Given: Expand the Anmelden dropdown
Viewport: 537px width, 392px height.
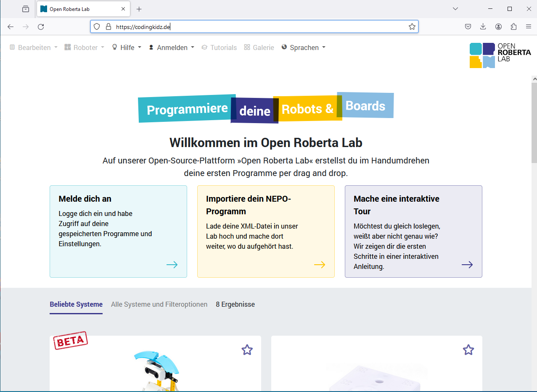Looking at the screenshot, I should tap(172, 47).
